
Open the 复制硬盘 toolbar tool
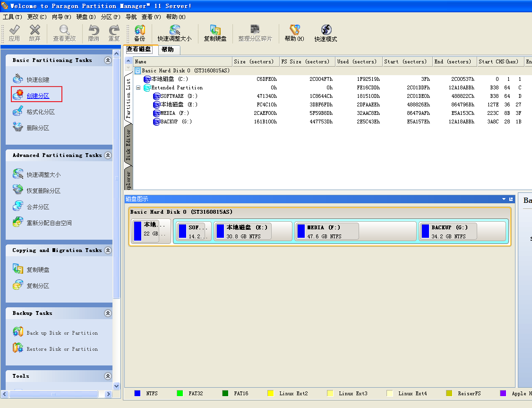coord(215,33)
